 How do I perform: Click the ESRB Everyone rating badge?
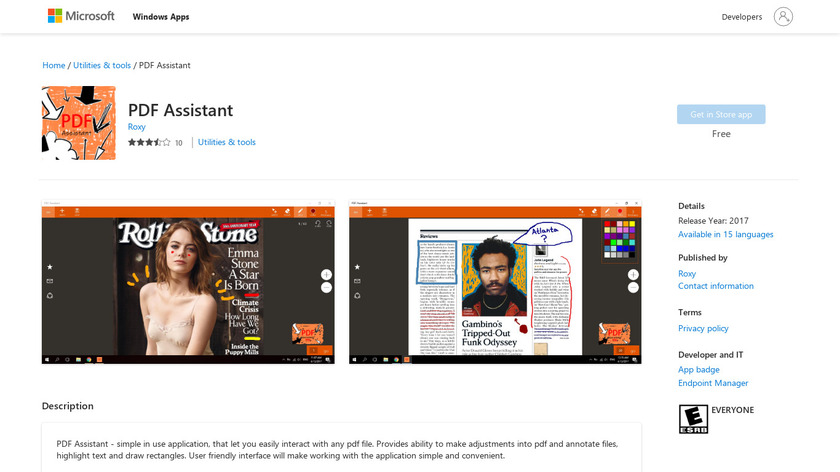tap(693, 419)
